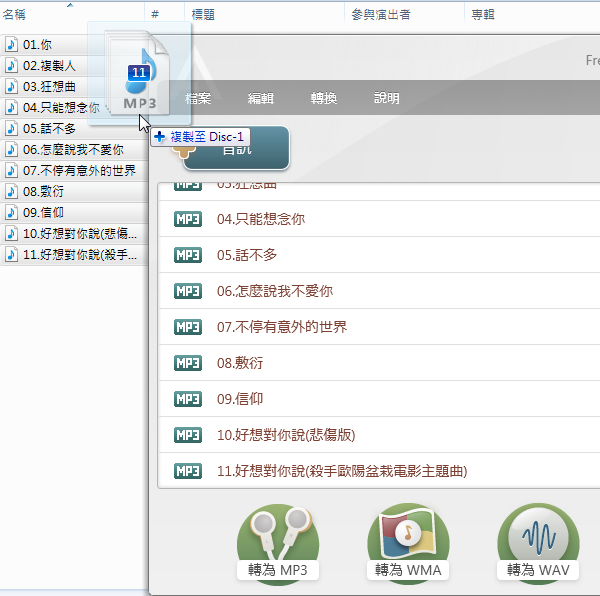Click the MP3 badge beside 08.敷衍 in converter

(x=188, y=363)
